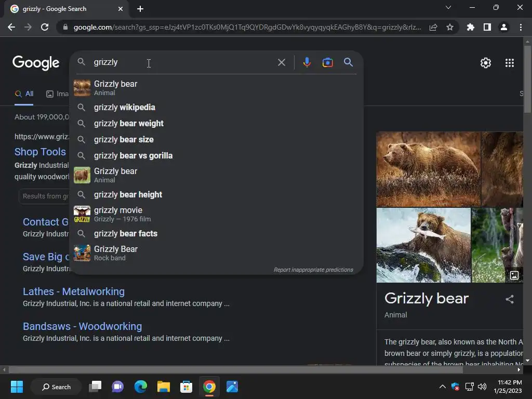Screen dimensions: 532x399
Task: Open the Chrome profile menu
Action: pos(503,27)
